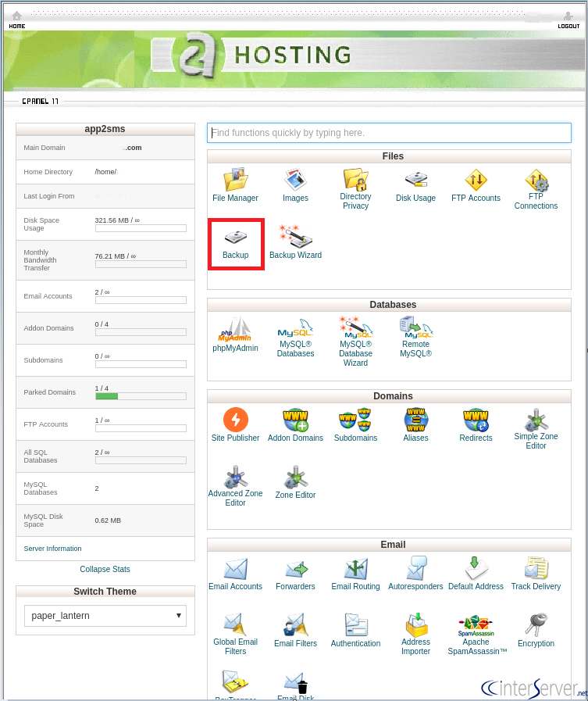Open FTP Accounts
This screenshot has width=588, height=701.
[476, 185]
